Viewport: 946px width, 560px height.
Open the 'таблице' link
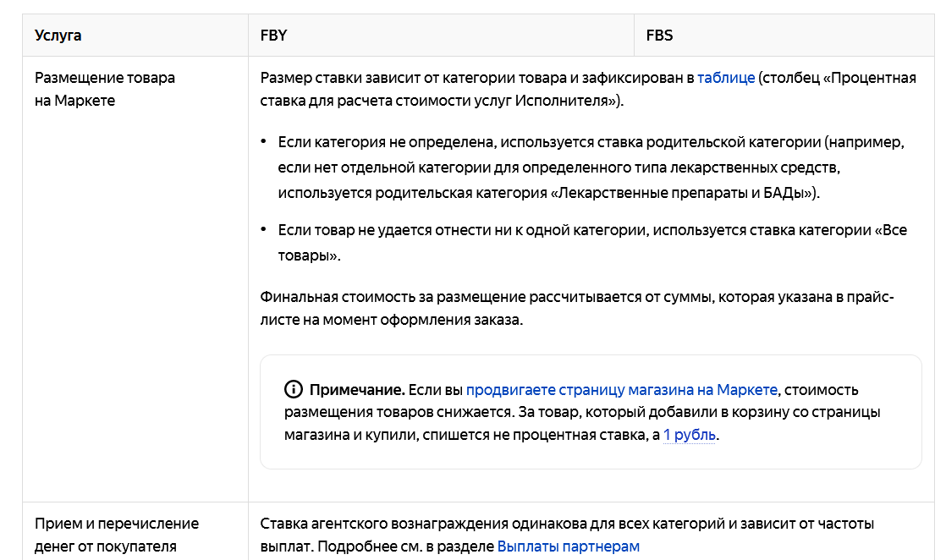pyautogui.click(x=726, y=78)
